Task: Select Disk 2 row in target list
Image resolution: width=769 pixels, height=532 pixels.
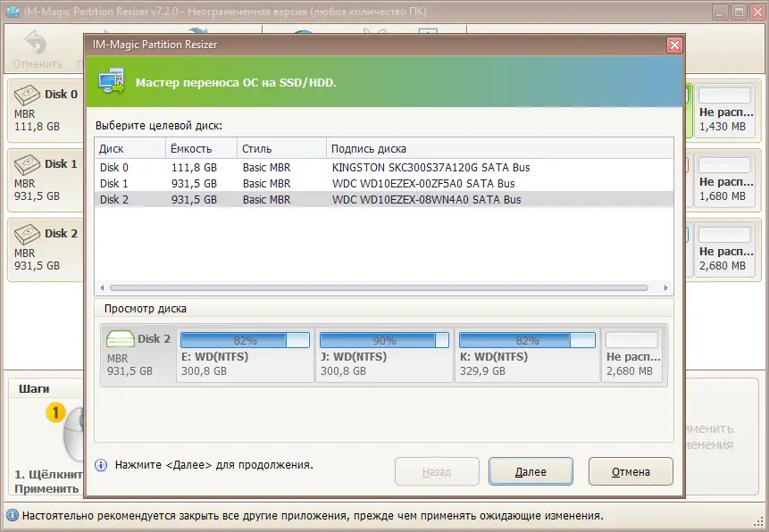Action: click(x=383, y=200)
